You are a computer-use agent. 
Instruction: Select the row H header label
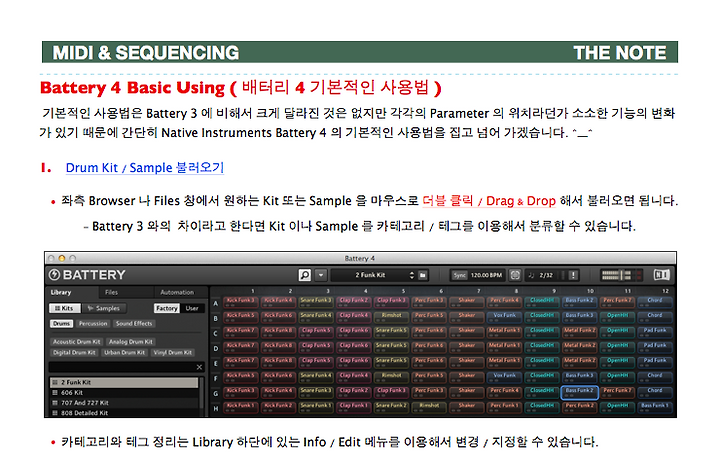pyautogui.click(x=215, y=408)
